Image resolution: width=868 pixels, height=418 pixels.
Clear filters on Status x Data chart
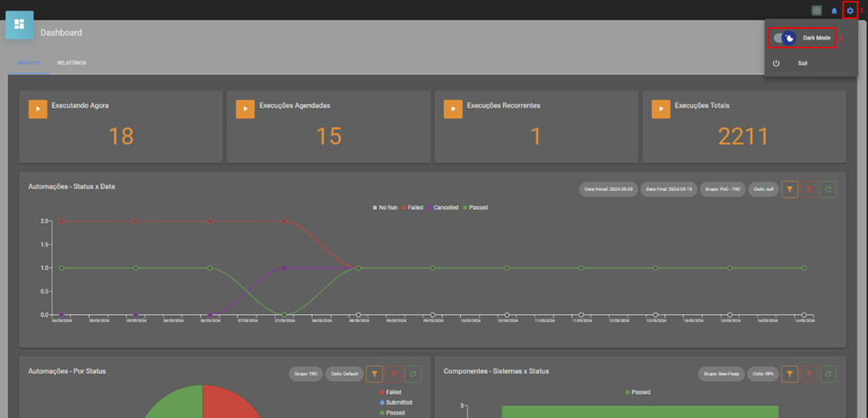pos(809,189)
